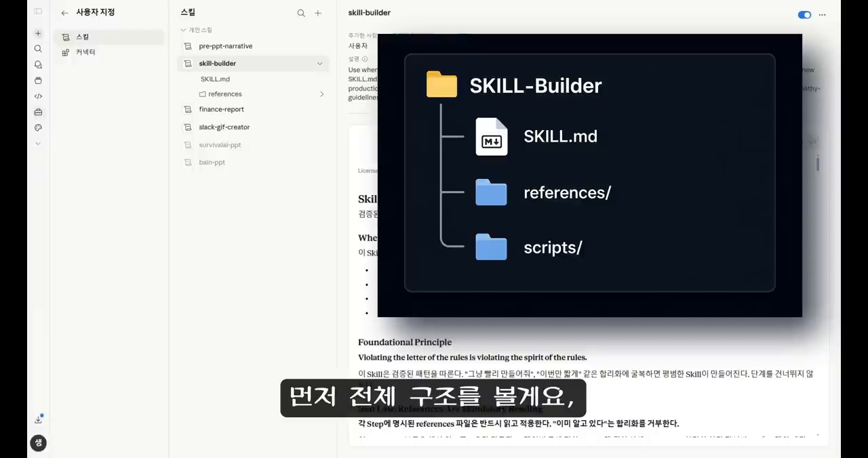Open the SKILL.md file entry
This screenshot has height=458, width=868.
215,79
